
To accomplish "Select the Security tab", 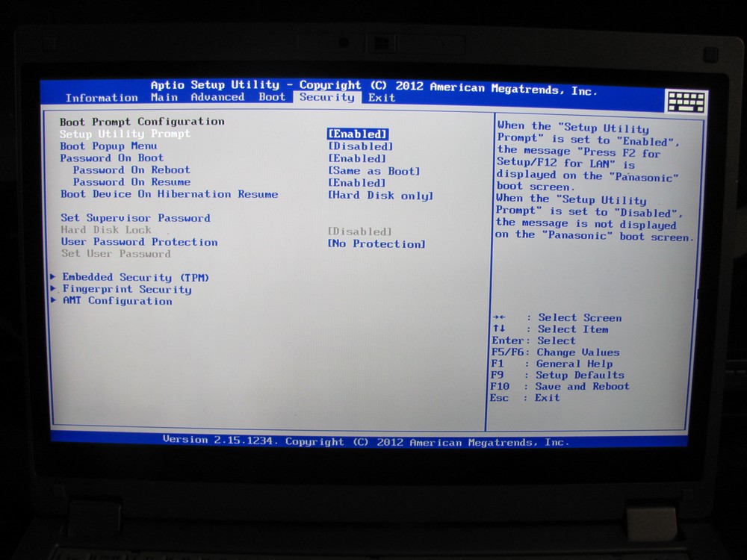I will pos(327,97).
